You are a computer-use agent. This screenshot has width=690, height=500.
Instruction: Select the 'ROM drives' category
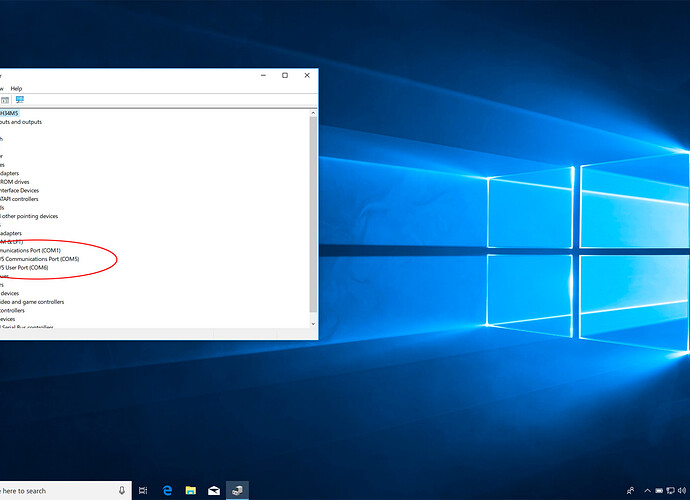(15, 182)
